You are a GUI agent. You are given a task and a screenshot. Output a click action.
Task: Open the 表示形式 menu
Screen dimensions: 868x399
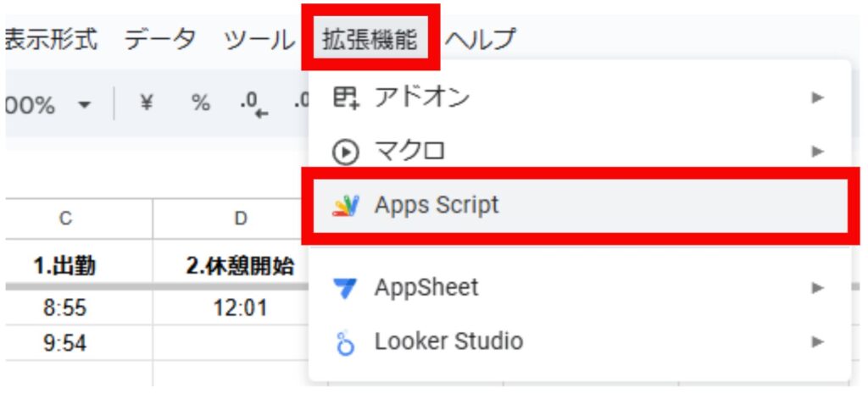click(51, 39)
